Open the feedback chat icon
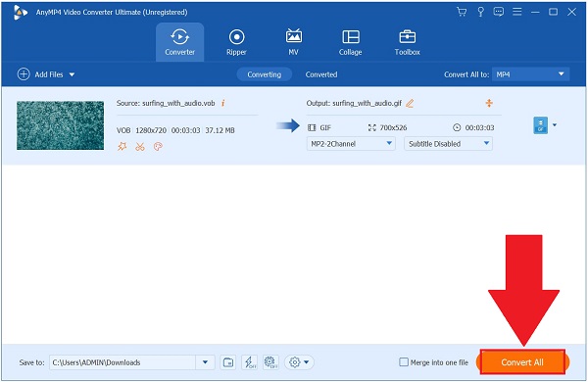Screen dimensions: 588x382 [x=499, y=12]
